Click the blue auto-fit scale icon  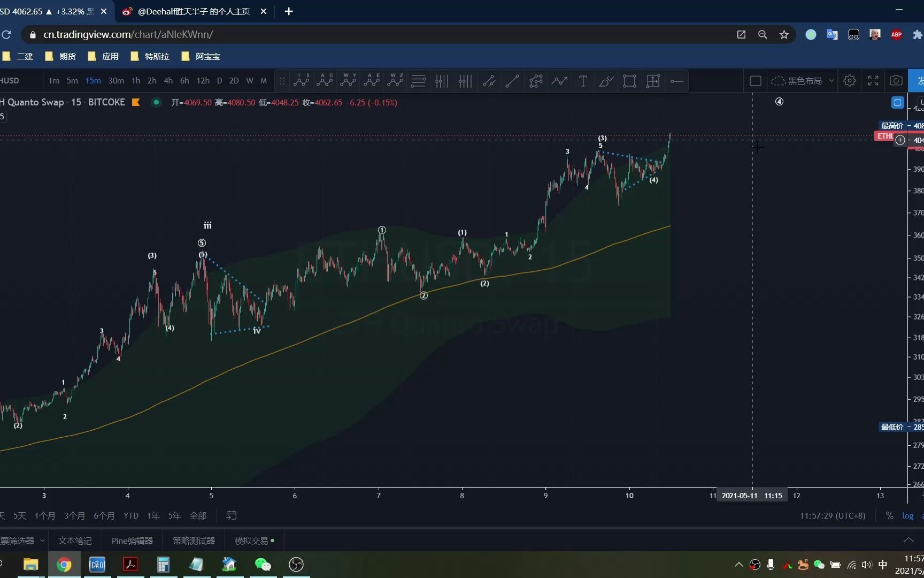[x=897, y=103]
